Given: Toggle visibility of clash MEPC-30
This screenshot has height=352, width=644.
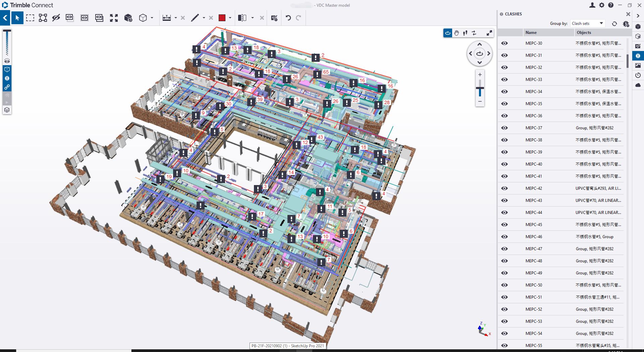Looking at the screenshot, I should tap(504, 43).
